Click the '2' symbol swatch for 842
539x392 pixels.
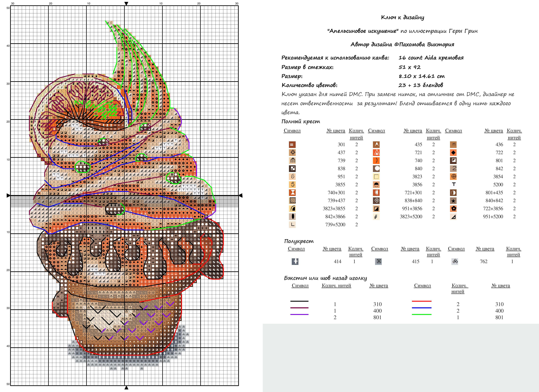[453, 169]
